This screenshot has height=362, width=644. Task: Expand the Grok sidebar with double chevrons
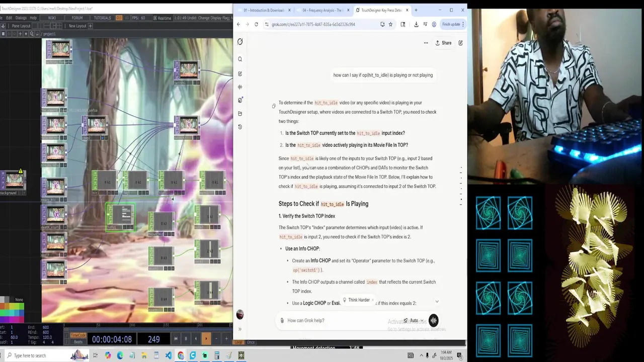(240, 329)
